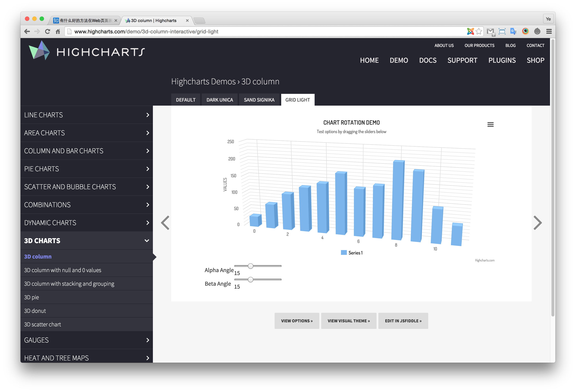Toggle Series 1 legend item
This screenshot has width=576, height=392.
352,253
